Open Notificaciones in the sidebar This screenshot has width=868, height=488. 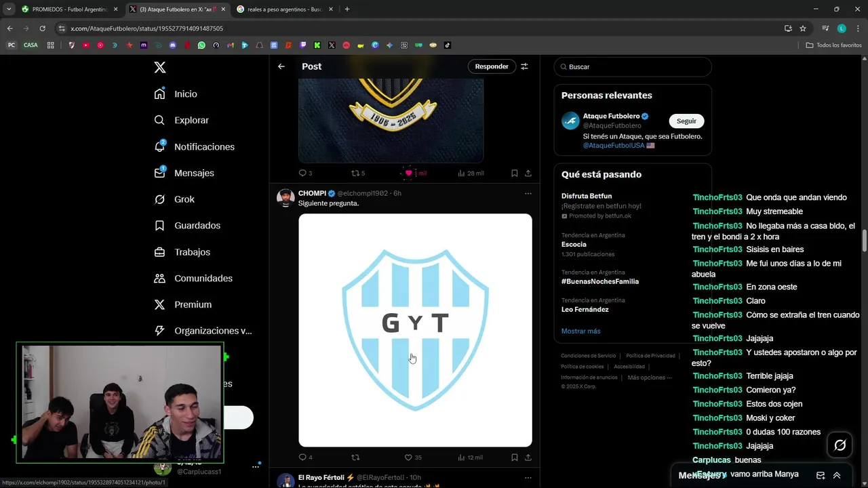tap(195, 146)
